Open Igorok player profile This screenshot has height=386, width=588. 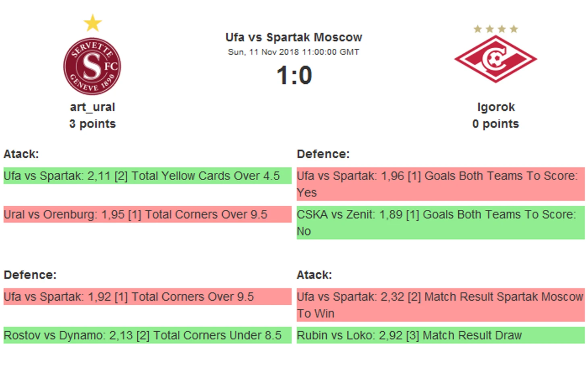[496, 107]
